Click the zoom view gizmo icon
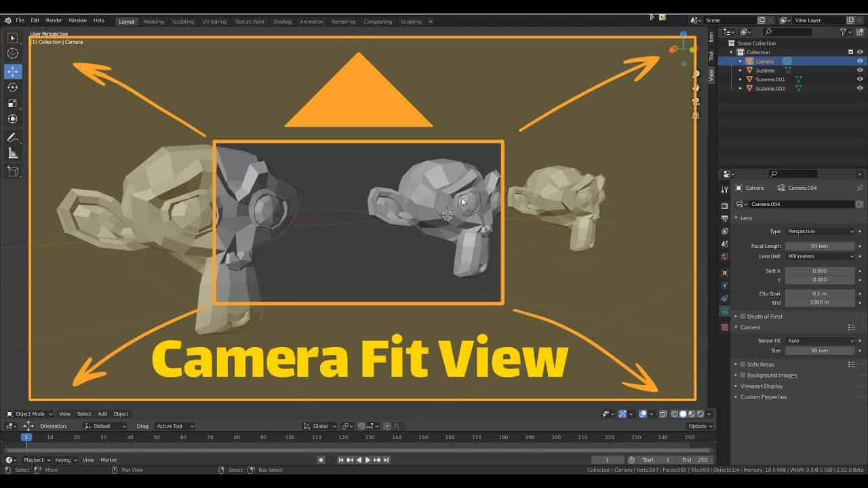The height and width of the screenshot is (488, 868). point(696,74)
